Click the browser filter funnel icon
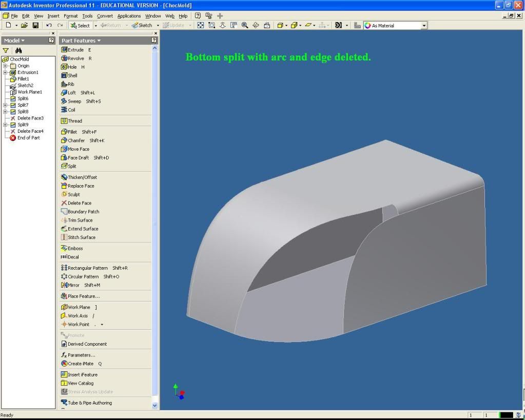 tap(6, 50)
